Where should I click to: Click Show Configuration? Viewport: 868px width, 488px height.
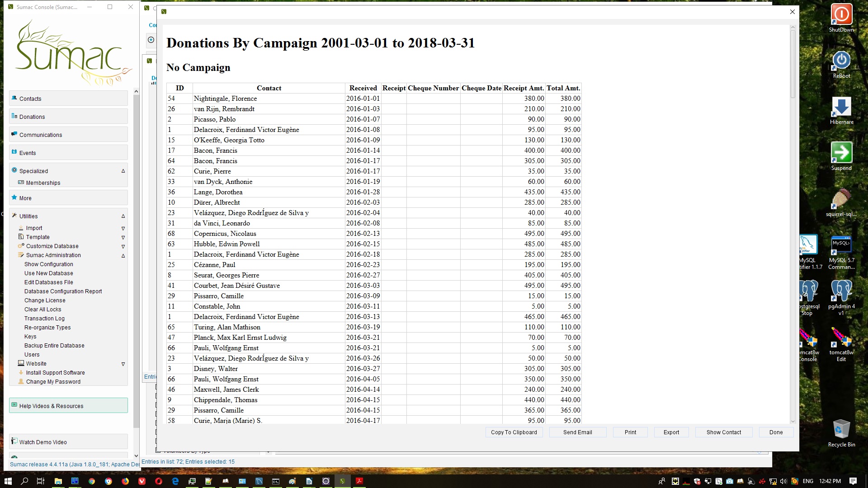tap(48, 264)
